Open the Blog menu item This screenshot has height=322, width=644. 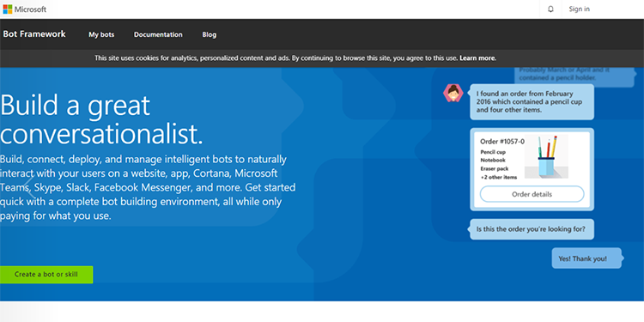209,34
